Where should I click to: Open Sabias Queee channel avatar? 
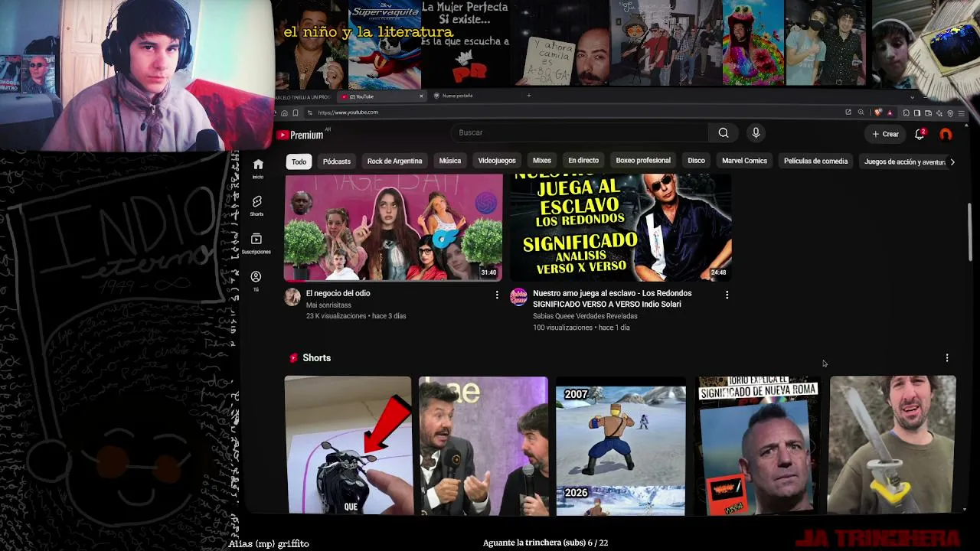518,297
